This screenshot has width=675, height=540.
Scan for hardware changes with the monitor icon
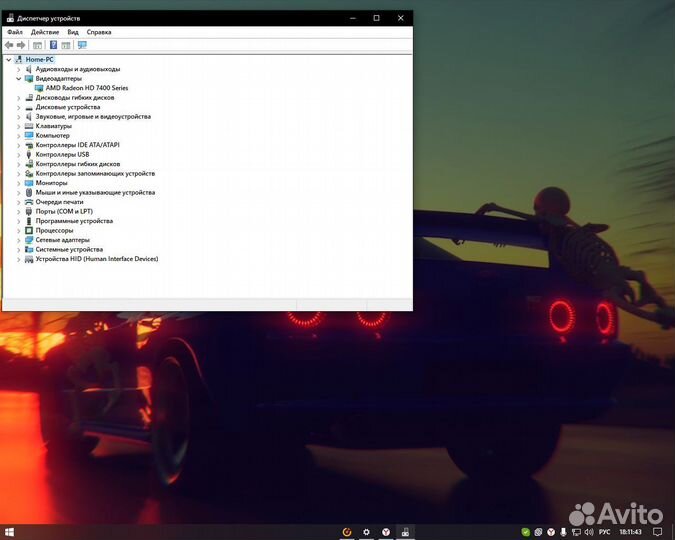click(x=82, y=45)
